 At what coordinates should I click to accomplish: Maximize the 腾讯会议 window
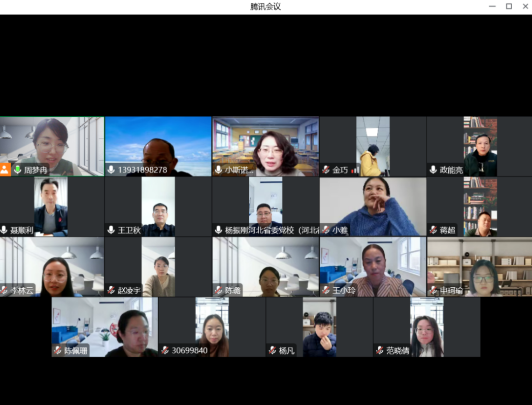[x=509, y=6]
